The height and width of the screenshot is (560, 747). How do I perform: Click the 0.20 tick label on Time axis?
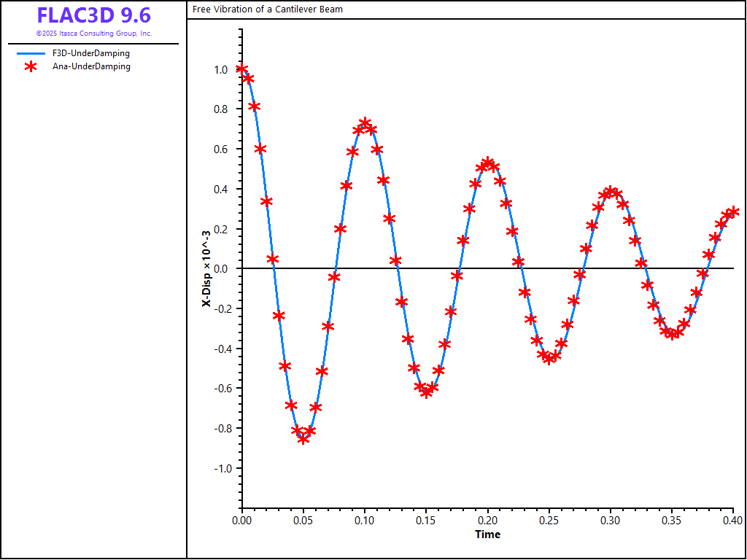(x=487, y=520)
